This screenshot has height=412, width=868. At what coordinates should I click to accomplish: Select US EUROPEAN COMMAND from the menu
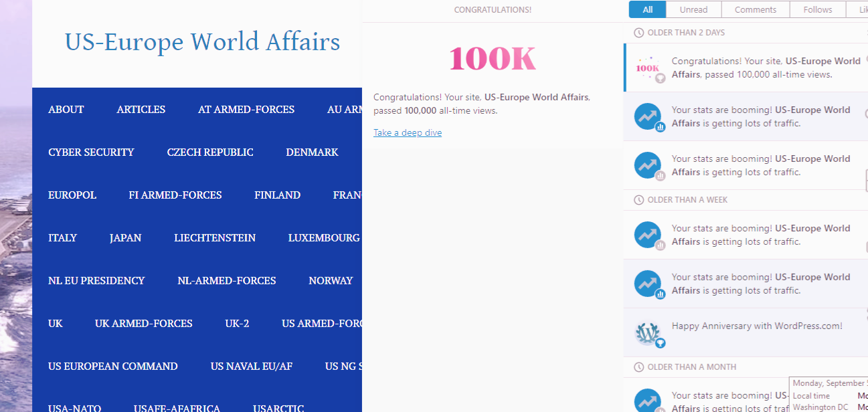pos(113,367)
